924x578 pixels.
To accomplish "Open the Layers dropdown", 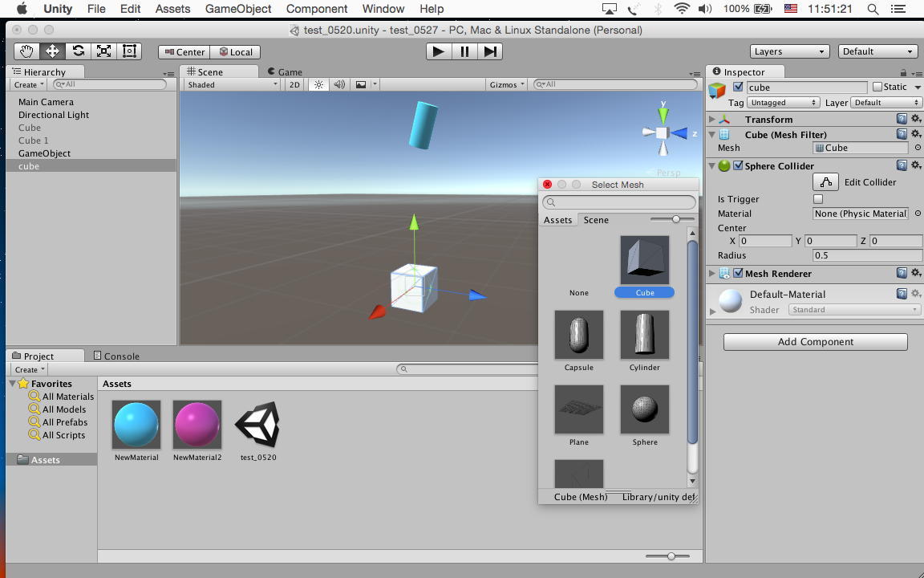I will coord(789,51).
